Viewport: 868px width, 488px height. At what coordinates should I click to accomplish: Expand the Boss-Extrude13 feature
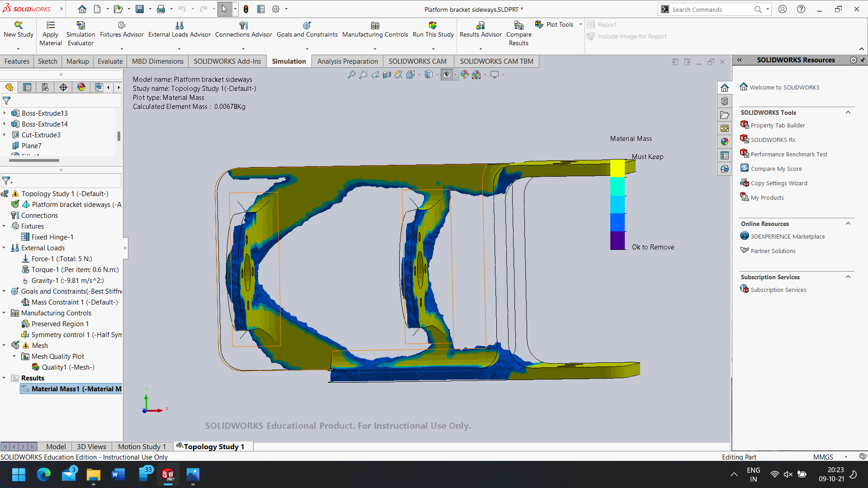(5, 113)
